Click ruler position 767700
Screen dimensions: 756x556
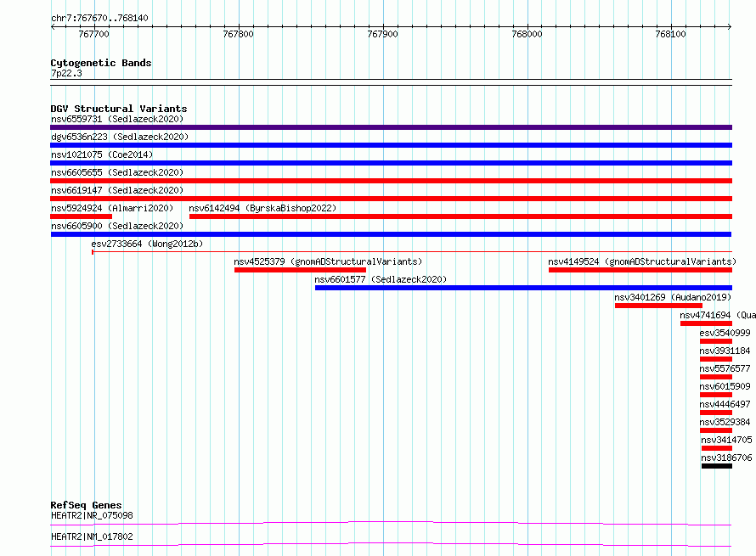click(94, 34)
